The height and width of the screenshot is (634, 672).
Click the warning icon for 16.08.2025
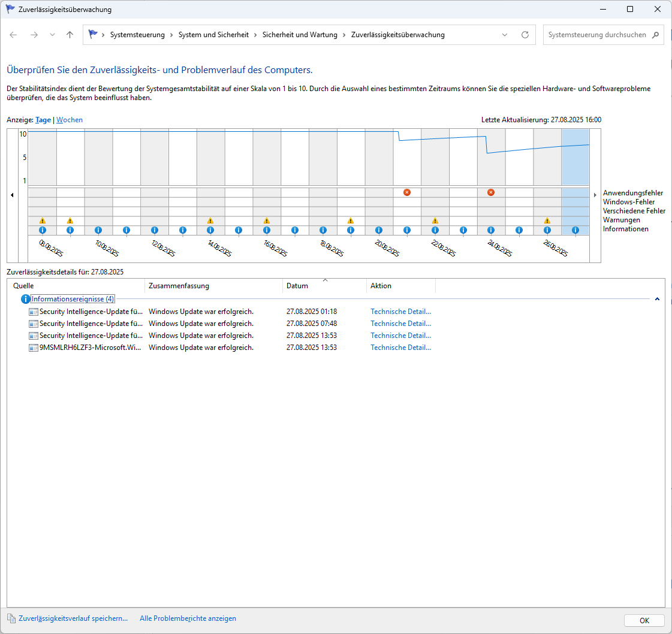[267, 221]
